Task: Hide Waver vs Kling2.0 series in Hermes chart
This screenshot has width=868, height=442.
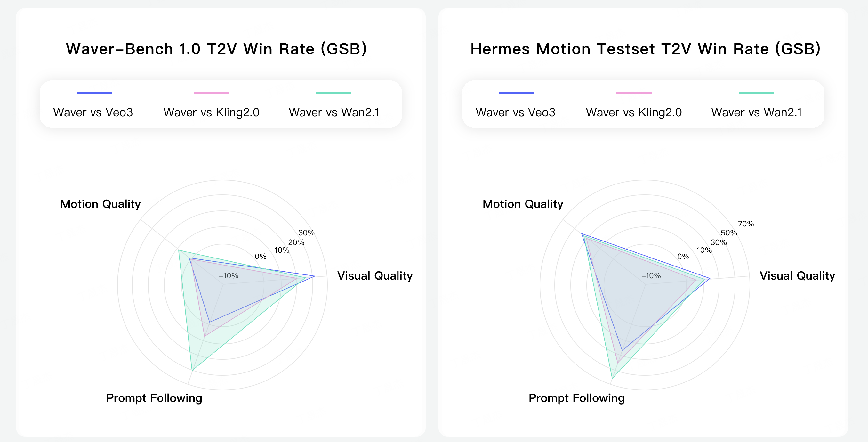Action: [633, 112]
